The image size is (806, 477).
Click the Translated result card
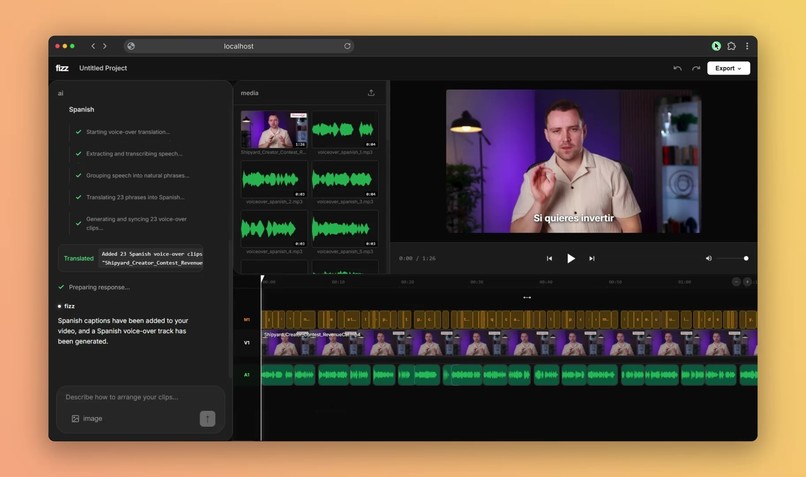131,258
